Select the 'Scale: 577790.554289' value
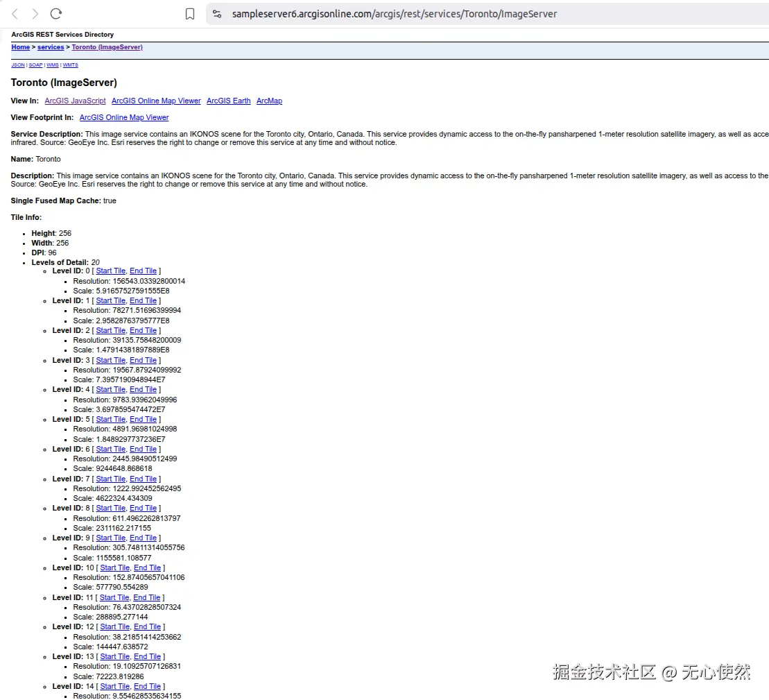Image resolution: width=769 pixels, height=700 pixels. coord(110,587)
